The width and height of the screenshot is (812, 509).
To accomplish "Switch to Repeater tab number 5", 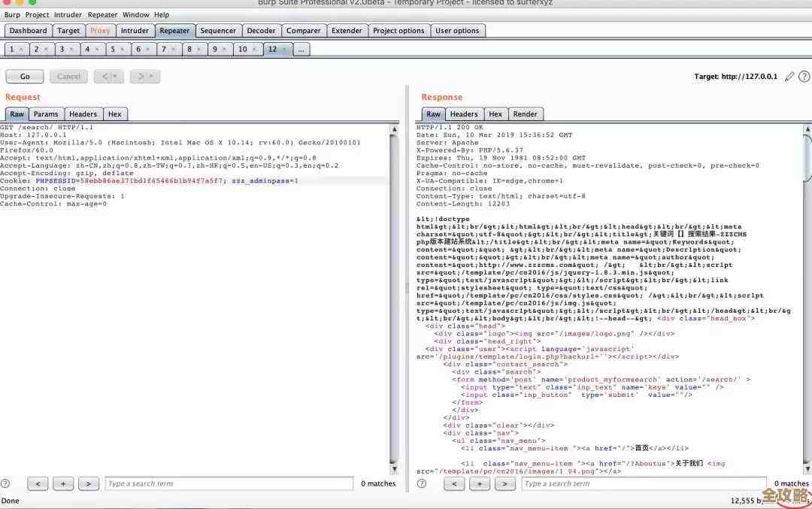I will click(x=112, y=50).
